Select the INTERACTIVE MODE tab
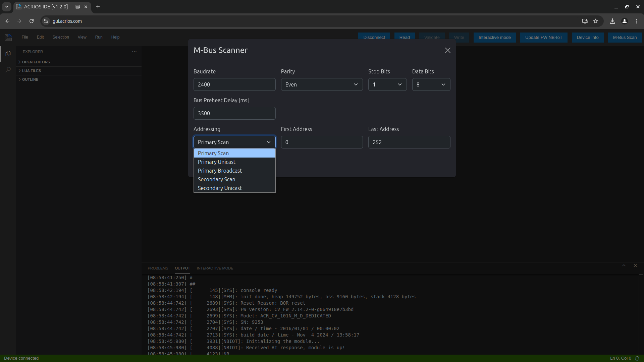The height and width of the screenshot is (362, 644). tap(215, 268)
